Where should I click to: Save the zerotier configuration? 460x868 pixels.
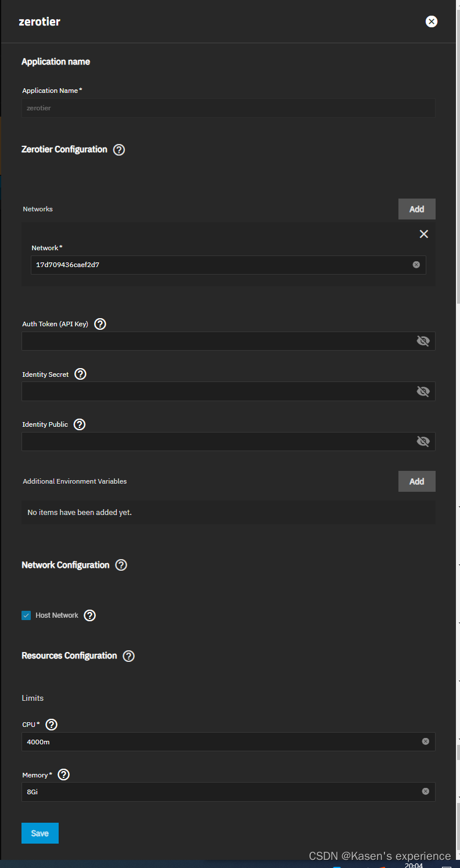(x=40, y=833)
